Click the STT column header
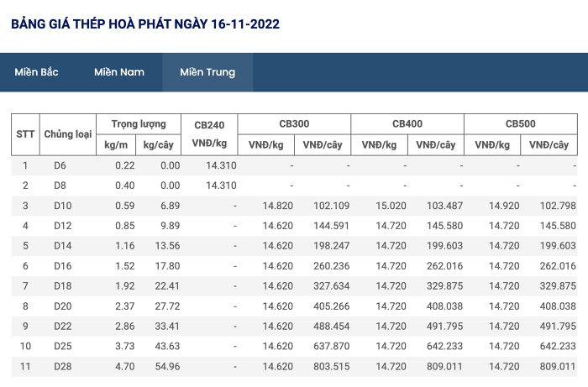Image resolution: width=588 pixels, height=387 pixels. [x=25, y=134]
